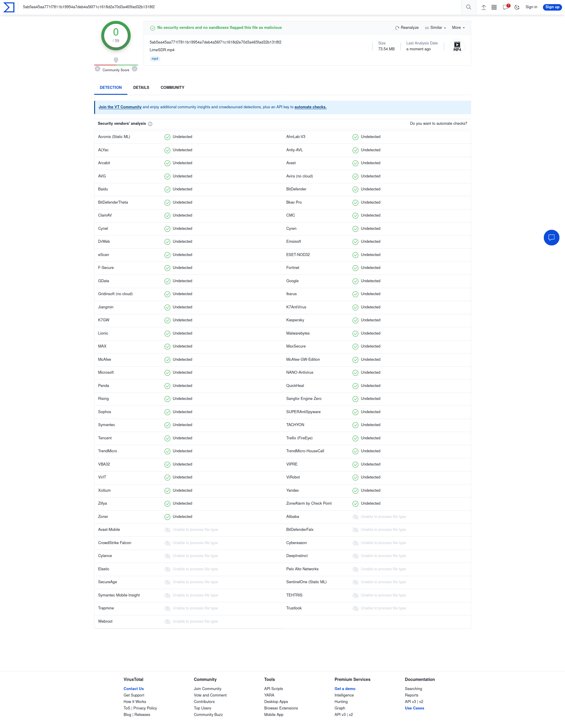Open Mobile App footer link
Viewport: 565px width, 728px height.
coord(273,715)
